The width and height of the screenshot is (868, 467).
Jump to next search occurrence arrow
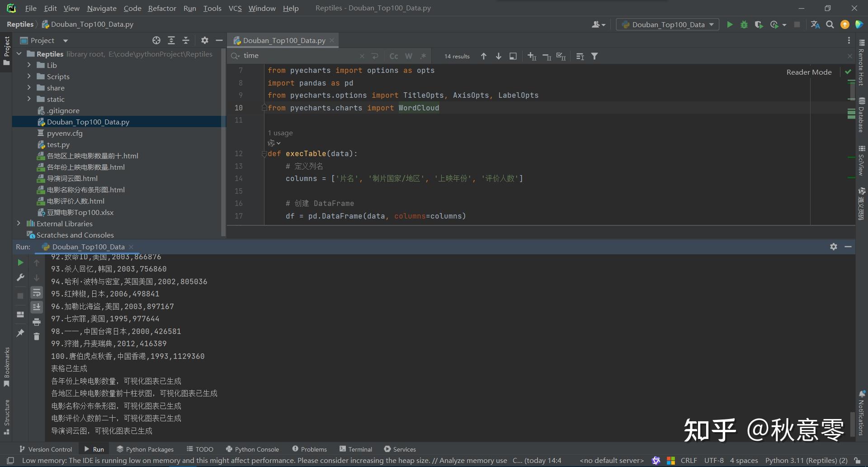click(x=498, y=57)
